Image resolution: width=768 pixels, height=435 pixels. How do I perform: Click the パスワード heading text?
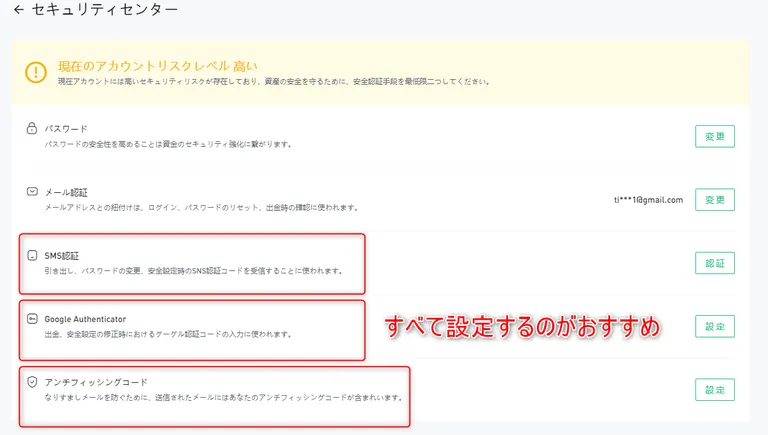66,129
